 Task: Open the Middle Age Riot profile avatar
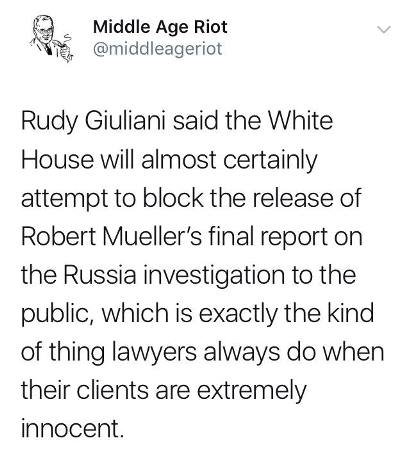(52, 39)
